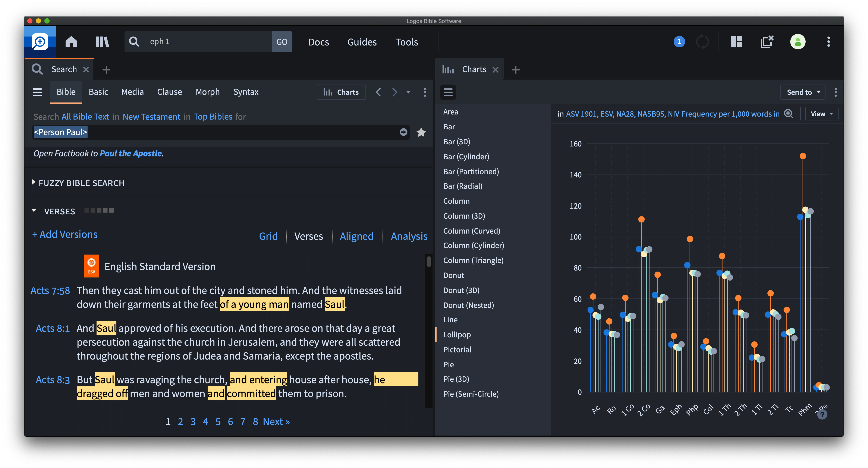This screenshot has width=868, height=468.
Task: Open the Layouts icon
Action: (736, 42)
